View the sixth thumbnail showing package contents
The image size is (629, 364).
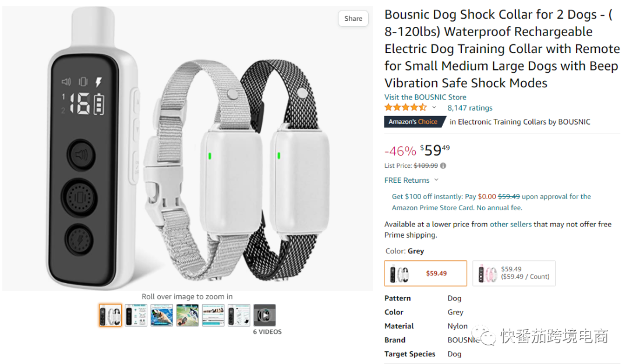(x=239, y=315)
